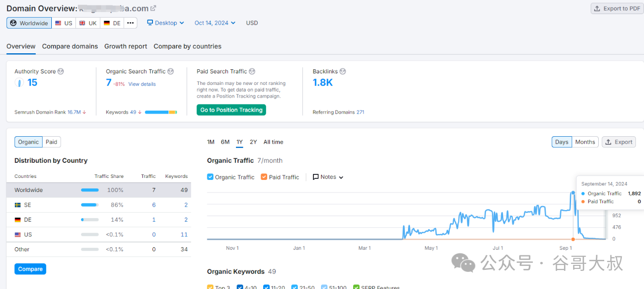Open the Keywords 49 link

(133, 112)
